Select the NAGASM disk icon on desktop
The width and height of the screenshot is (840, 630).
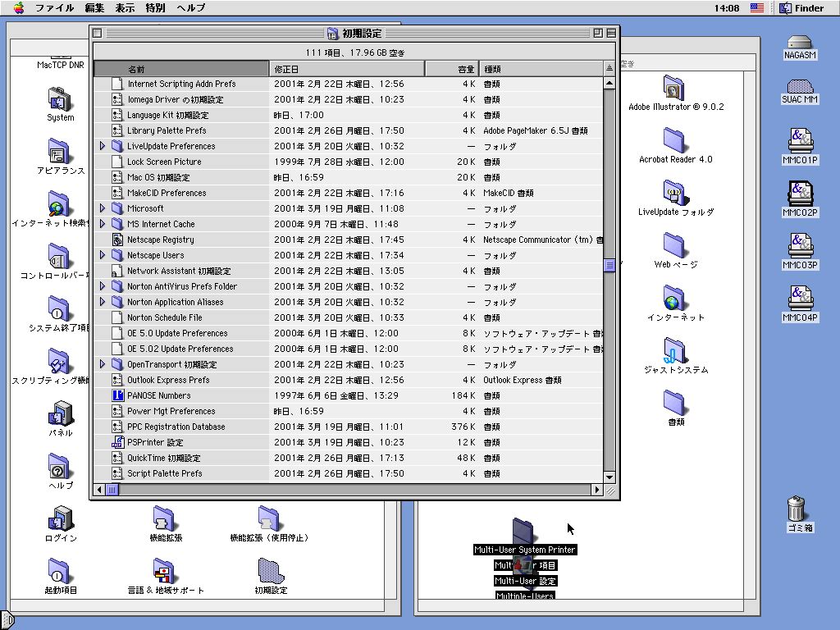(799, 43)
